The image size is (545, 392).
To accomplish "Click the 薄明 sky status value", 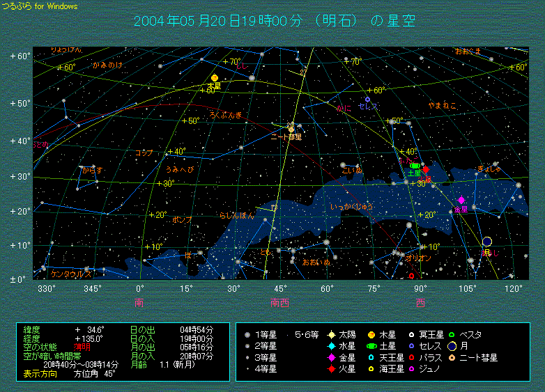I will click(82, 347).
